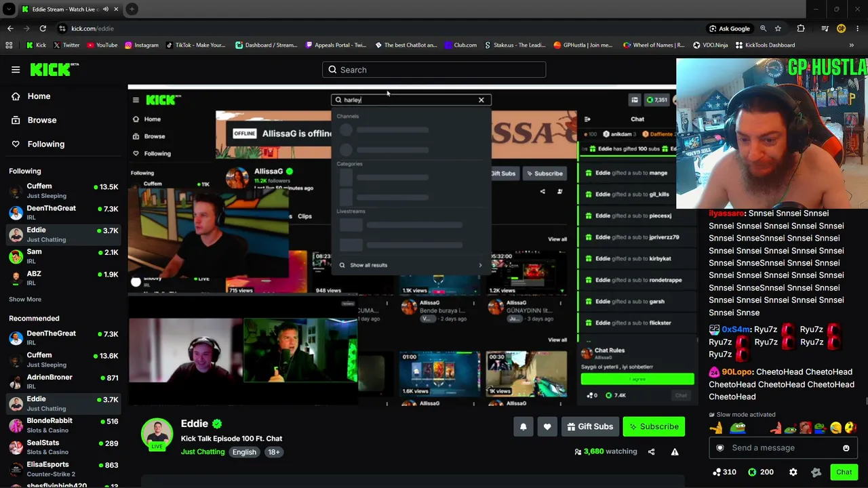Open the Kicks balance showing 200
The image size is (868, 488).
pyautogui.click(x=761, y=472)
